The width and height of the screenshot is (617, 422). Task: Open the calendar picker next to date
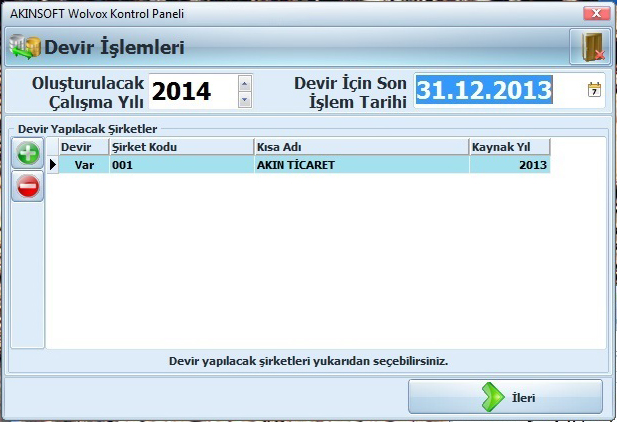coord(594,90)
